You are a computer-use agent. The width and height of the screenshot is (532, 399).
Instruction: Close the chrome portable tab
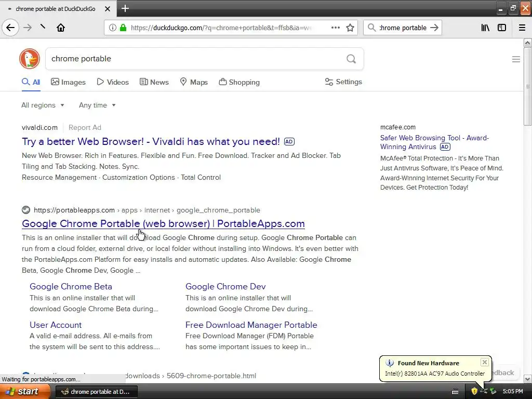click(107, 9)
